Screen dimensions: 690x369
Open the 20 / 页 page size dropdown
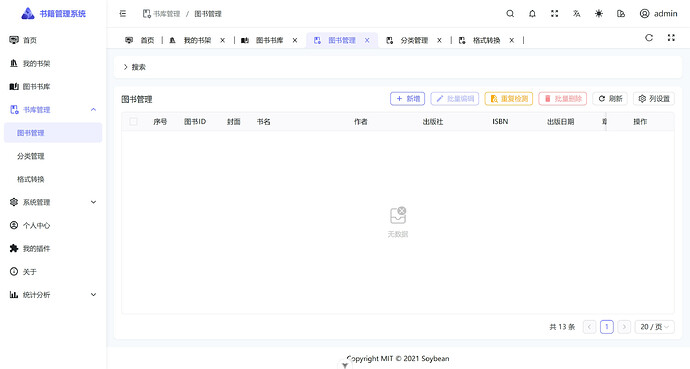pyautogui.click(x=654, y=327)
